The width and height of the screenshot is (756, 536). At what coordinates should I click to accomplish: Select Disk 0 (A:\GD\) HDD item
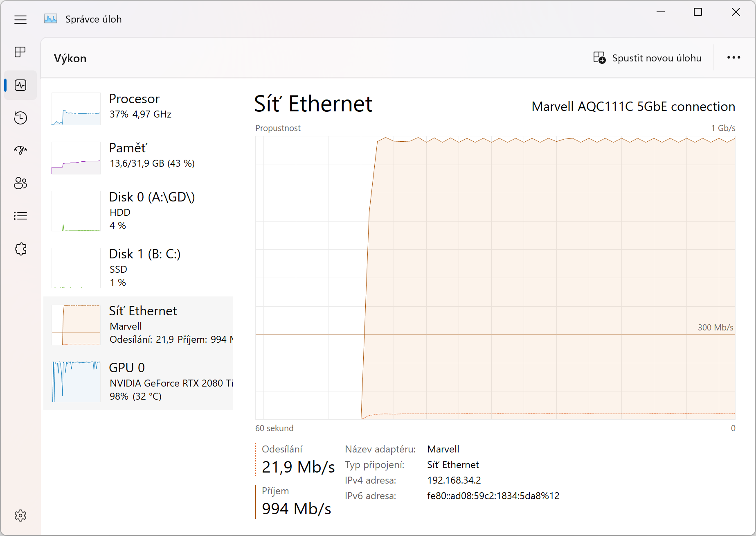138,211
